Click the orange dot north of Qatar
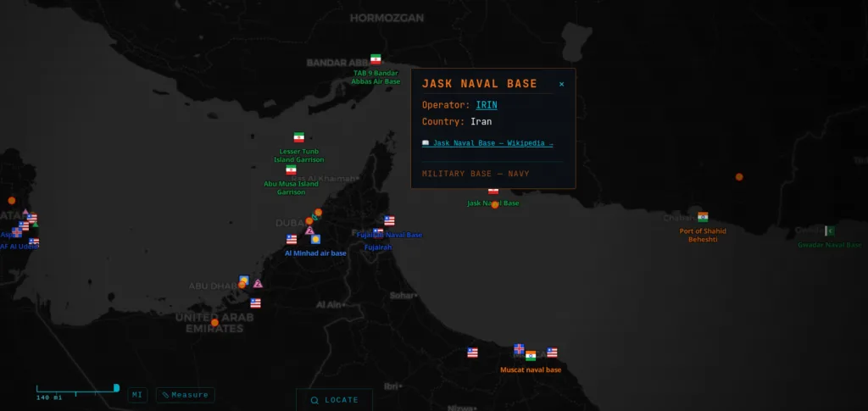 click(12, 200)
